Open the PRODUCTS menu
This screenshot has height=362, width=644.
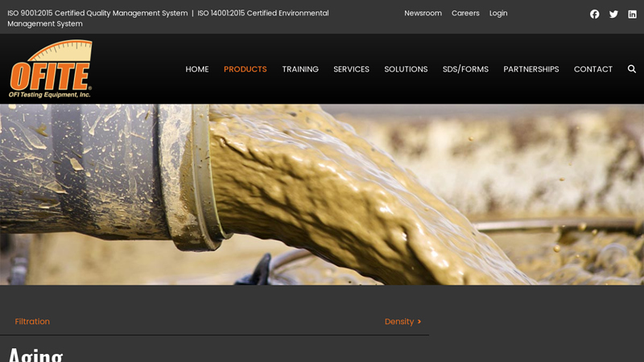245,69
